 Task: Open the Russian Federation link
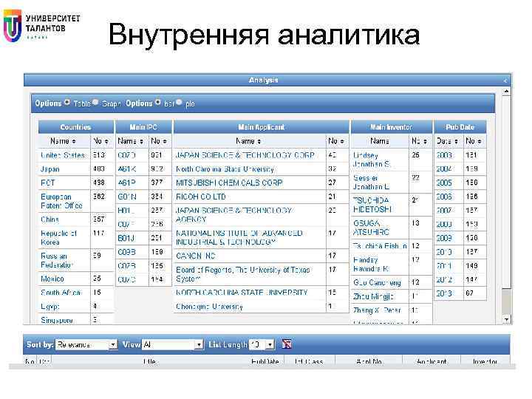pos(57,261)
